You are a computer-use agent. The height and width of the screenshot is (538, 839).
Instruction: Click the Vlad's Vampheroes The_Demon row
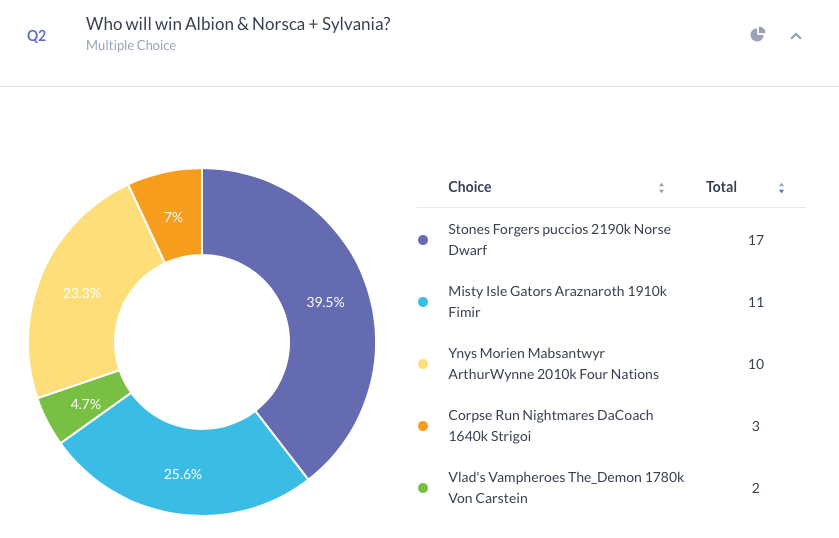point(566,487)
